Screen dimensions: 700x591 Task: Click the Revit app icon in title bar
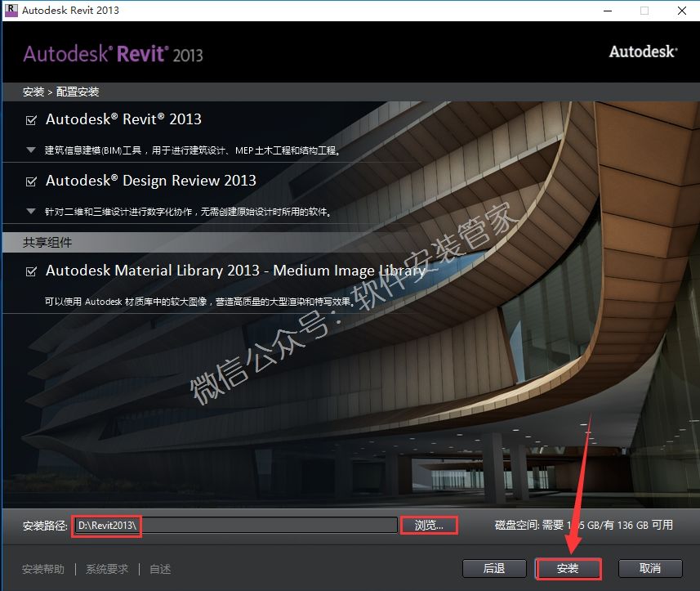coord(11,10)
